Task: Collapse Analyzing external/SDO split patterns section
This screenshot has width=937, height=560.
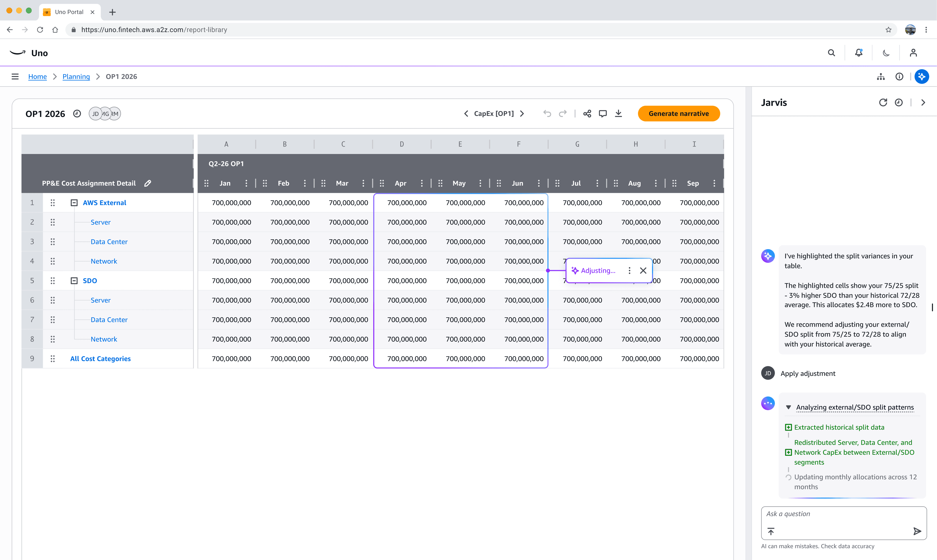Action: pyautogui.click(x=789, y=407)
